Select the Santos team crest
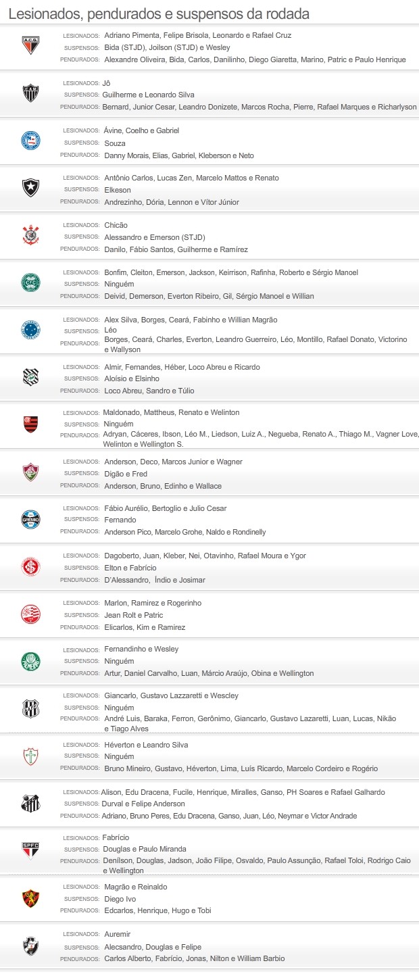Image resolution: width=419 pixels, height=980 pixels. [31, 803]
